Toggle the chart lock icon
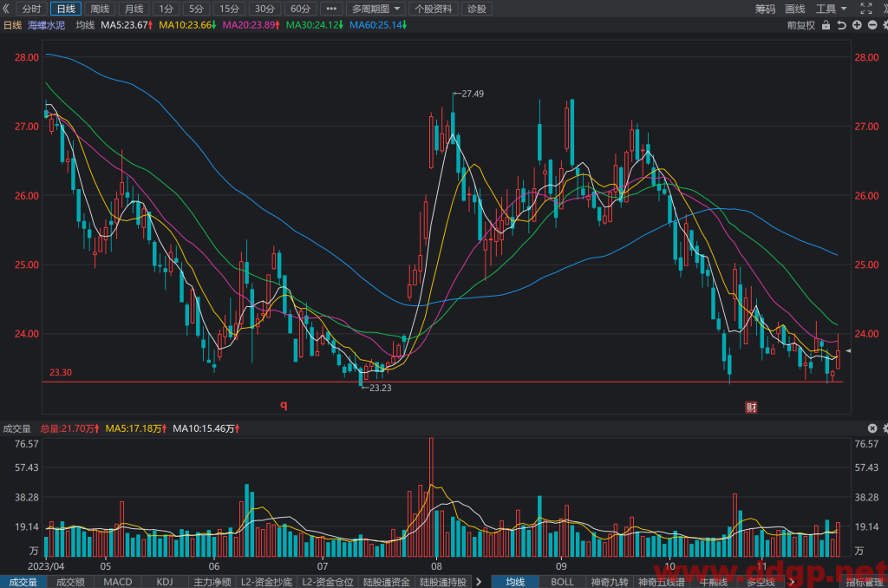This screenshot has height=588, width=888. click(x=826, y=25)
